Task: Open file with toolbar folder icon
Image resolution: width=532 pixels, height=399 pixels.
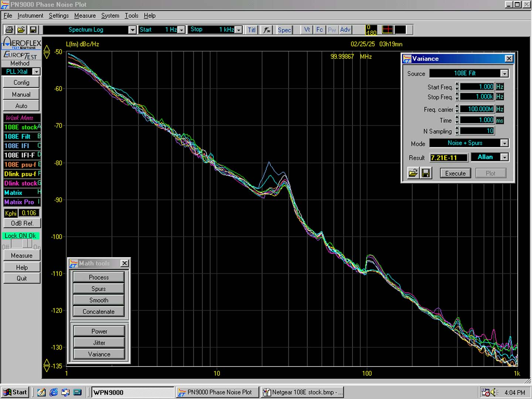Action: click(21, 30)
